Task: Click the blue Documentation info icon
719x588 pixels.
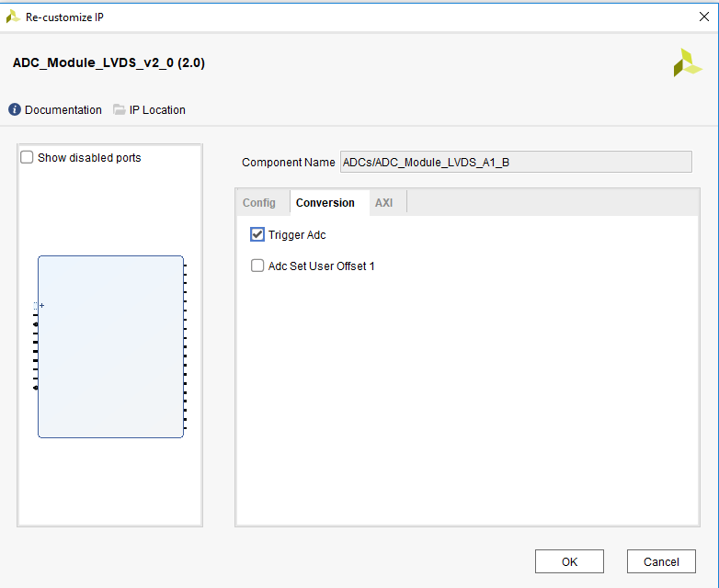Action: coord(15,110)
